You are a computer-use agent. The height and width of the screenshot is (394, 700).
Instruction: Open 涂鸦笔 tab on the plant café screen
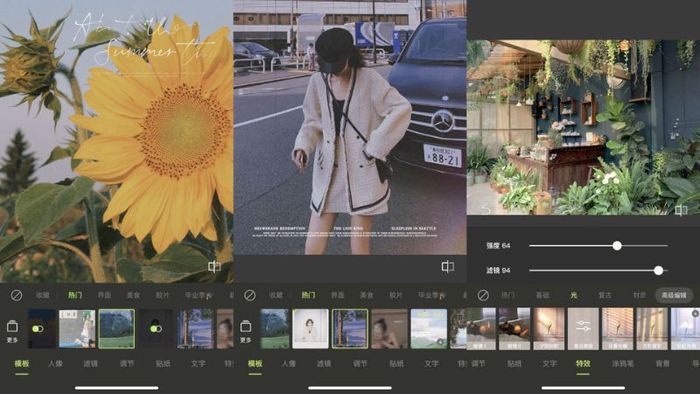pyautogui.click(x=623, y=364)
